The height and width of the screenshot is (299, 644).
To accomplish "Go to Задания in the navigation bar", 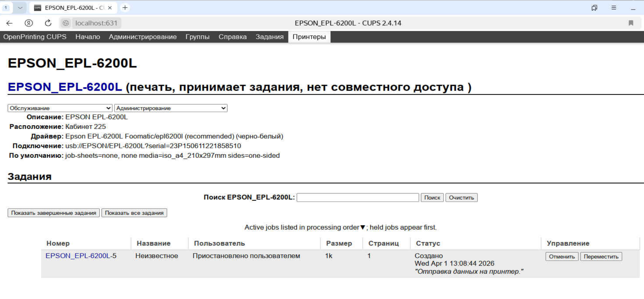I will tap(269, 37).
